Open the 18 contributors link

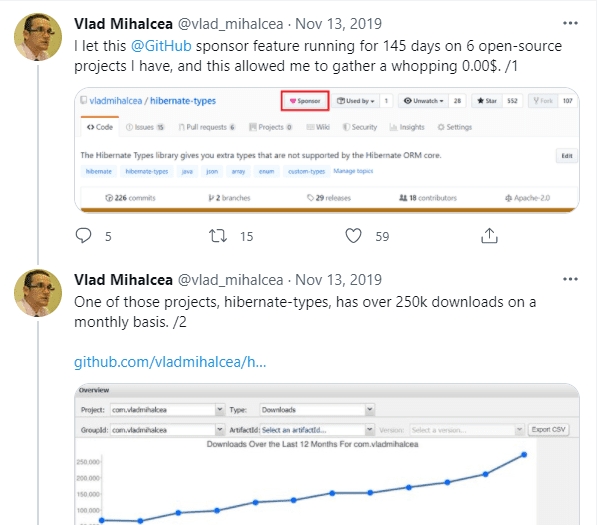tap(428, 198)
